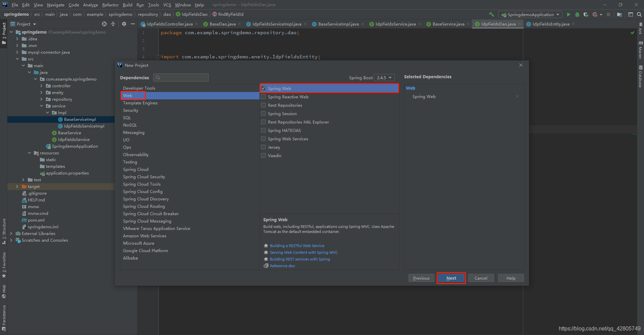Switch to IdpFieldsController.java tab

point(169,24)
